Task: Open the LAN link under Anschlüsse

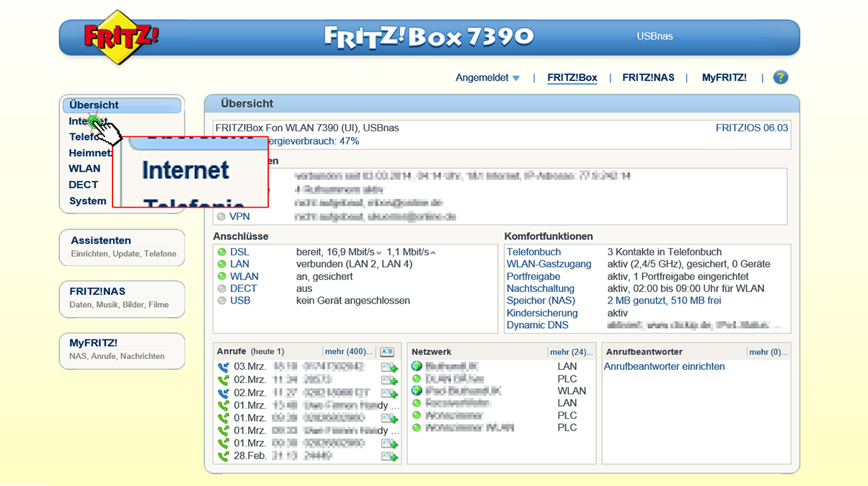Action: [239, 265]
